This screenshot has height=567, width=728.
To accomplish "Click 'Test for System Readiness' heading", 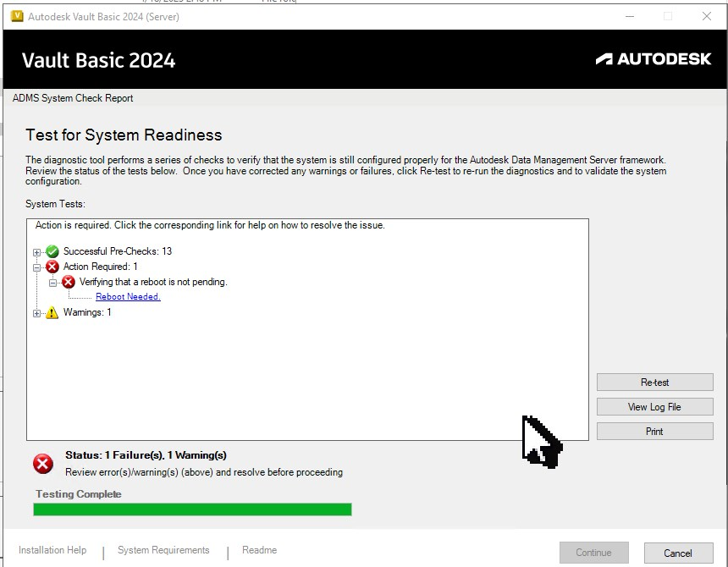I will point(124,135).
